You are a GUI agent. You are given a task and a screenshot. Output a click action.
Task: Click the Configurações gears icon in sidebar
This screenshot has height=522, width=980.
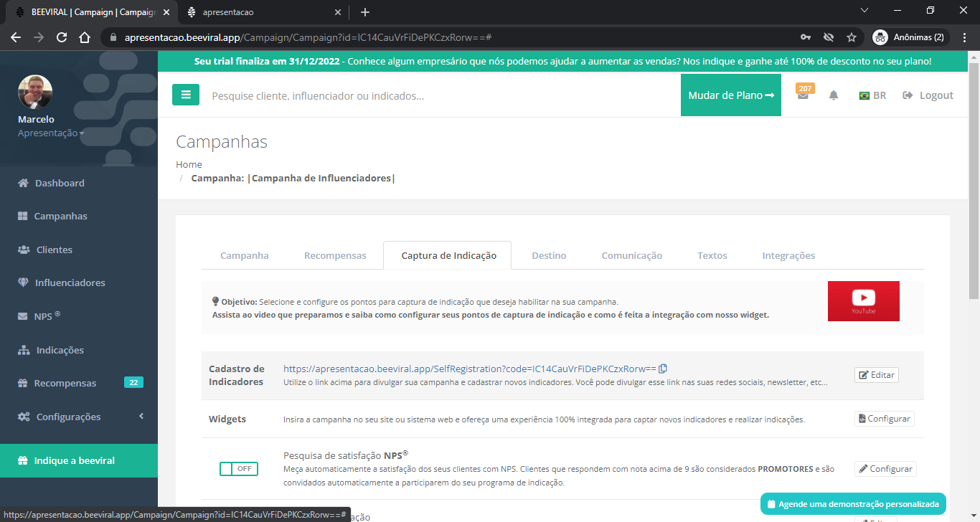coord(24,417)
